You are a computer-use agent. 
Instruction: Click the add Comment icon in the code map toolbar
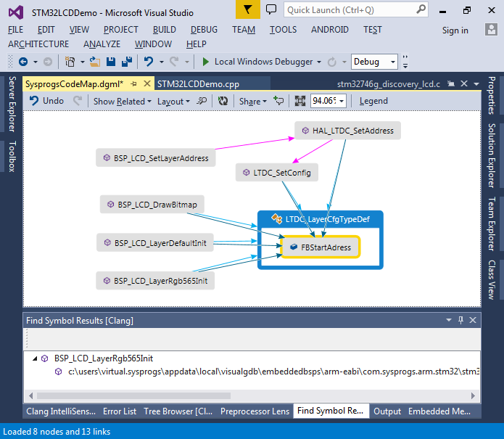[x=278, y=101]
